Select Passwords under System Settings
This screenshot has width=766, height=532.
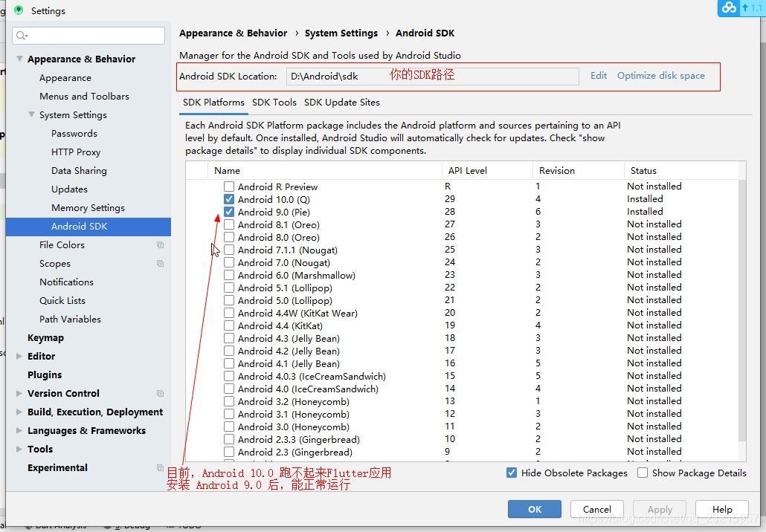[x=74, y=133]
